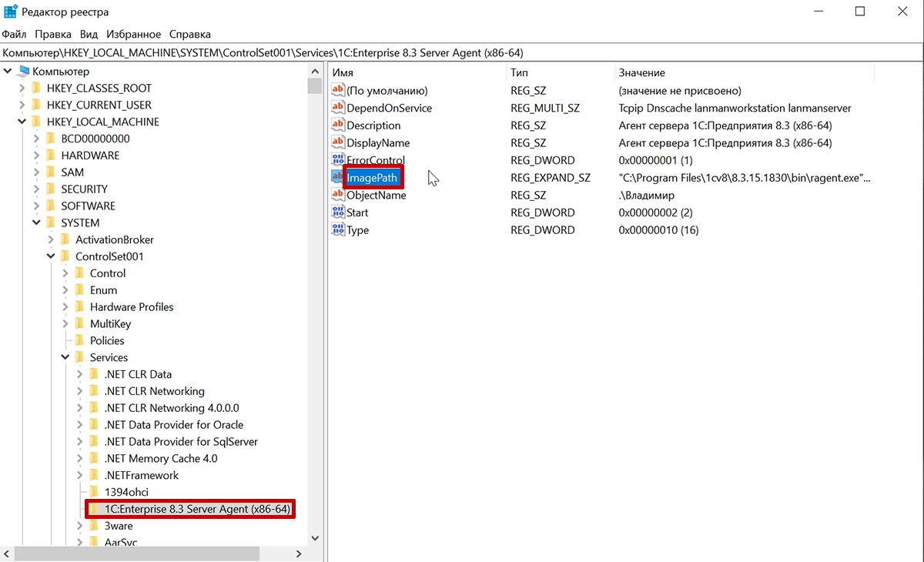
Task: Select the .NET Data Provider for SqlServer key
Action: coord(181,442)
